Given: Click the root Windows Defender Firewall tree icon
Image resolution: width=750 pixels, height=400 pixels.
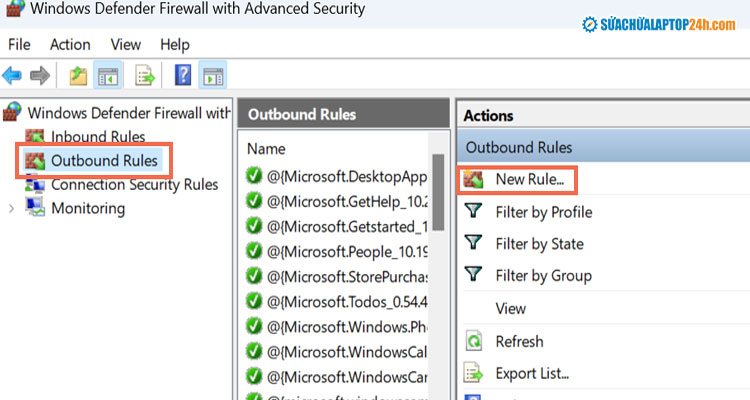Looking at the screenshot, I should tap(12, 111).
